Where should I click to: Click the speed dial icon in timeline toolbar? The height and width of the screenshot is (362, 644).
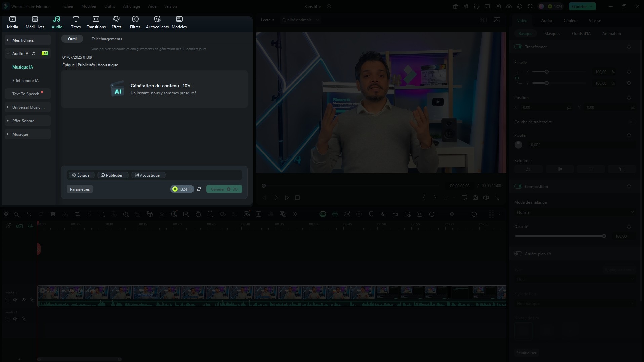click(x=126, y=214)
